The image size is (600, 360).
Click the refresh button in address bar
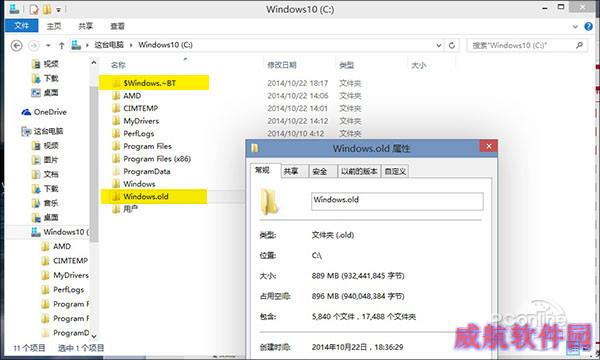[452, 45]
